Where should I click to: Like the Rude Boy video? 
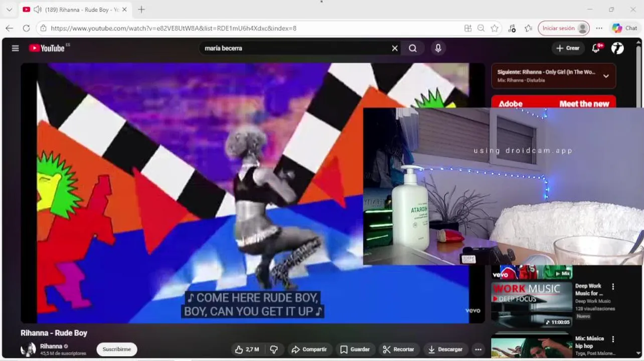[x=247, y=349]
